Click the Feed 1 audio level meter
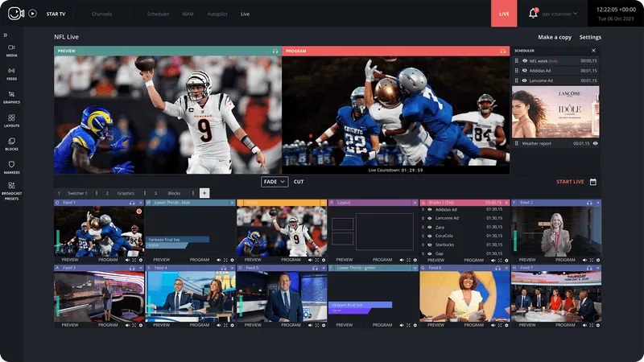Viewport: 644px width, 362px height. [x=58, y=241]
